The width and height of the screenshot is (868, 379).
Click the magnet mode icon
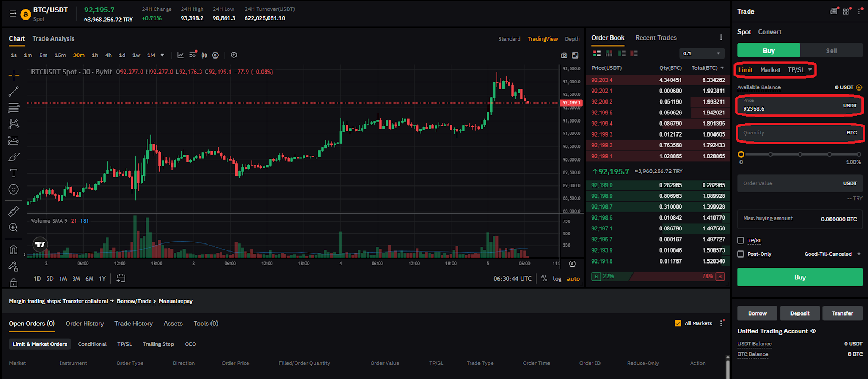[14, 250]
